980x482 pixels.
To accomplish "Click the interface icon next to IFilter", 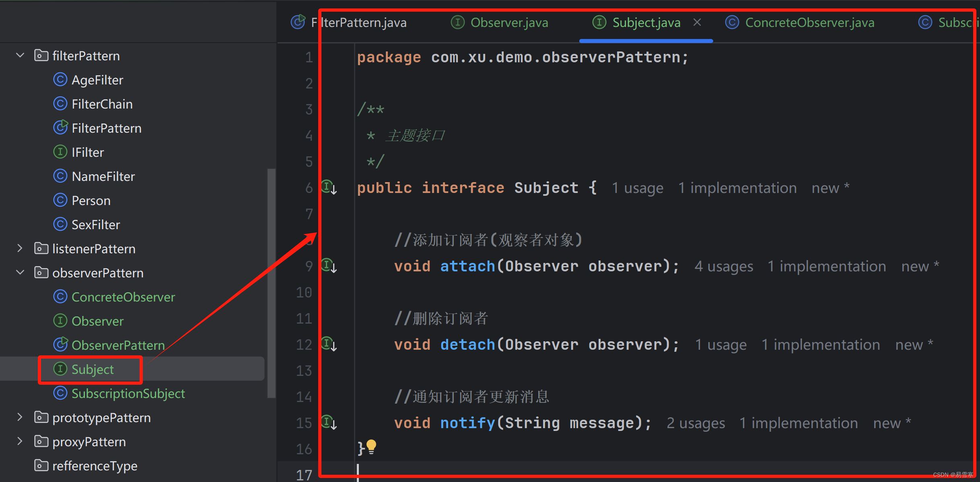I will [60, 152].
